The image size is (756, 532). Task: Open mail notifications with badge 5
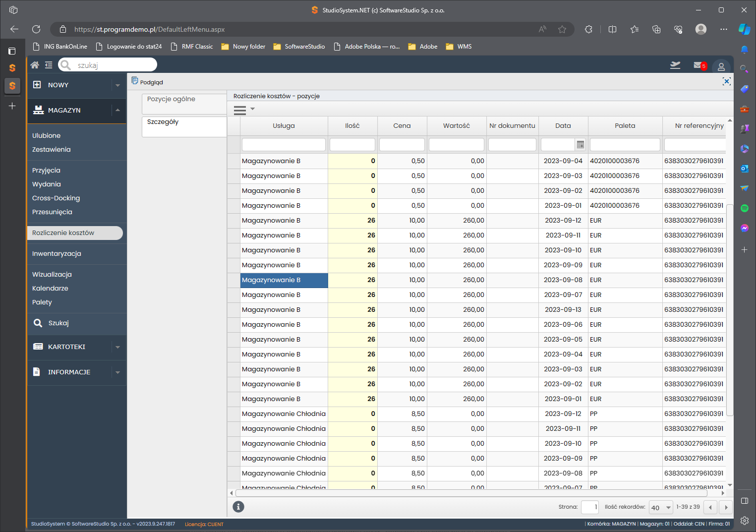tap(699, 65)
